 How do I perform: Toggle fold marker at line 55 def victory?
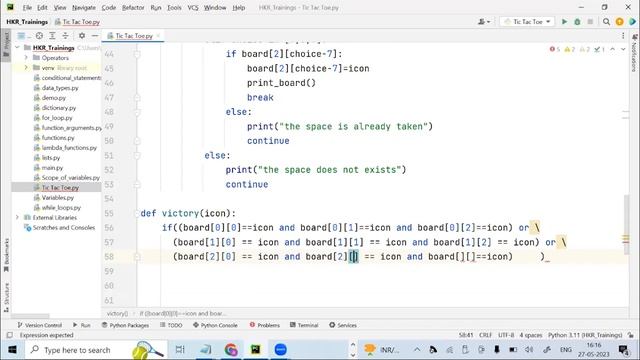tap(137, 213)
